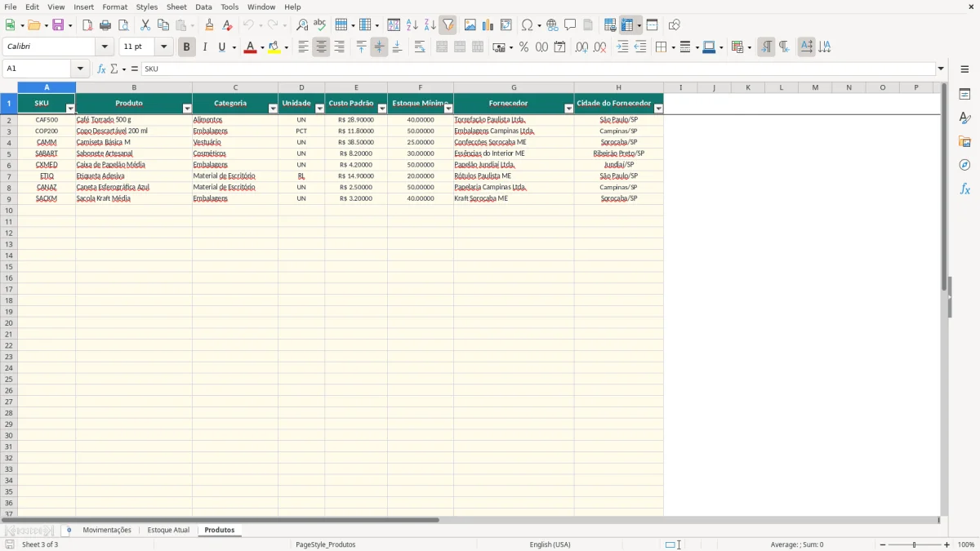Insert a hyperlink
Viewport: 980px width, 551px height.
coord(552,25)
